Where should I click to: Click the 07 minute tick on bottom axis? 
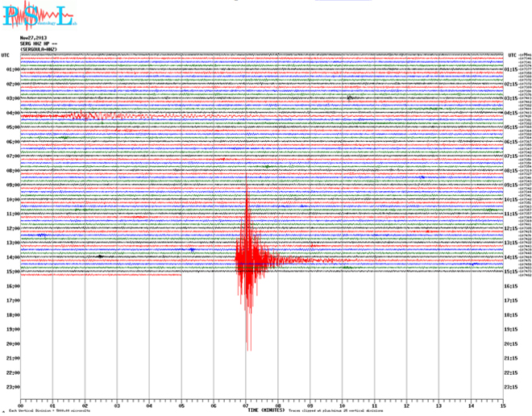coord(246,406)
